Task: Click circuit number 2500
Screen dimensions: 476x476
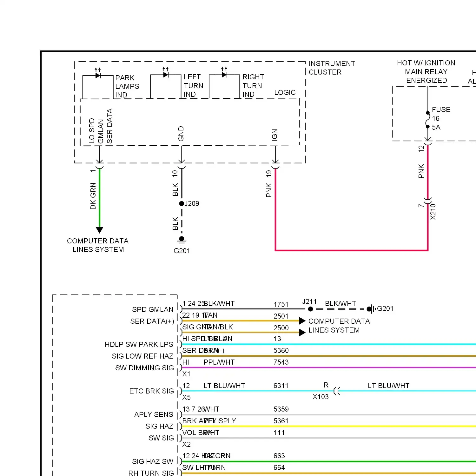Action: point(281,328)
